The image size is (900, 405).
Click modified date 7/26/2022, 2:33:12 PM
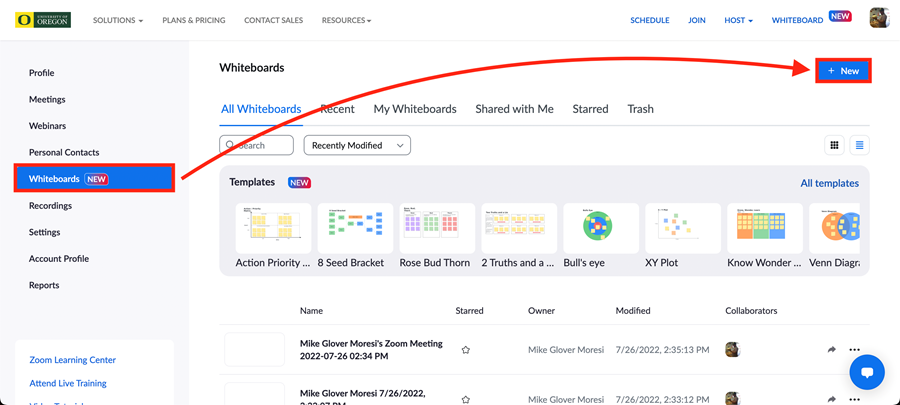click(x=662, y=399)
